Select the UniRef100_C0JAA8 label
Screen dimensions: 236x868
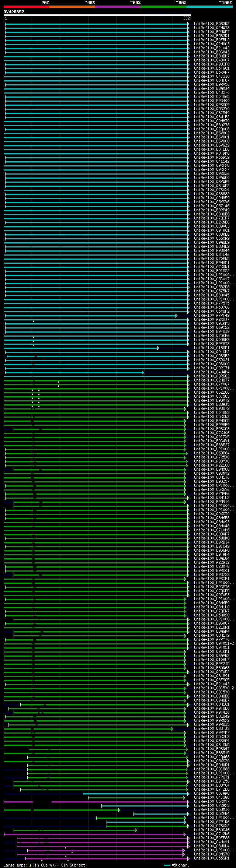pyautogui.click(x=212, y=794)
